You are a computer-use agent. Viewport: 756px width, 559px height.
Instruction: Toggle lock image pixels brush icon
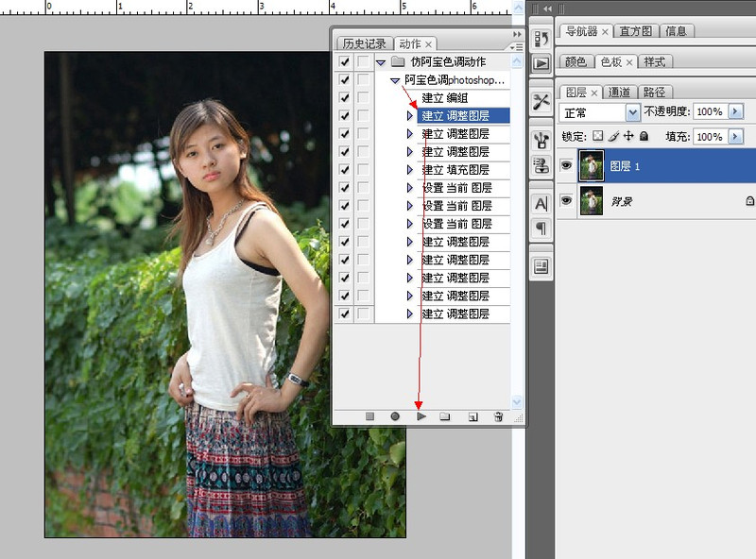613,136
